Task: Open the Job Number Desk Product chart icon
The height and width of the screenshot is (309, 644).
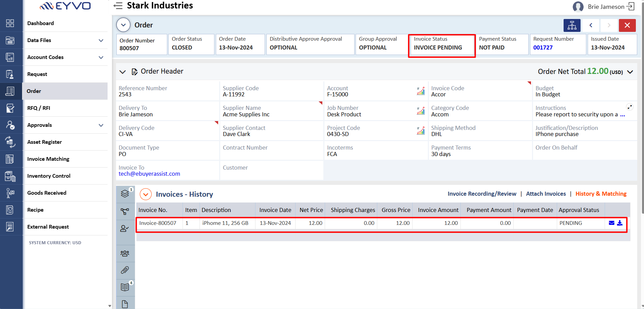Action: pyautogui.click(x=421, y=111)
